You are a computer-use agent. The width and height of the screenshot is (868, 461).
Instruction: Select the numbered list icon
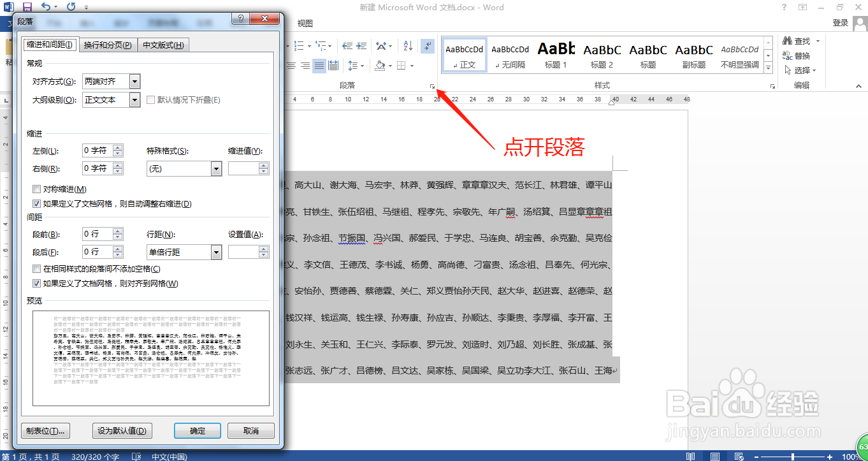300,45
